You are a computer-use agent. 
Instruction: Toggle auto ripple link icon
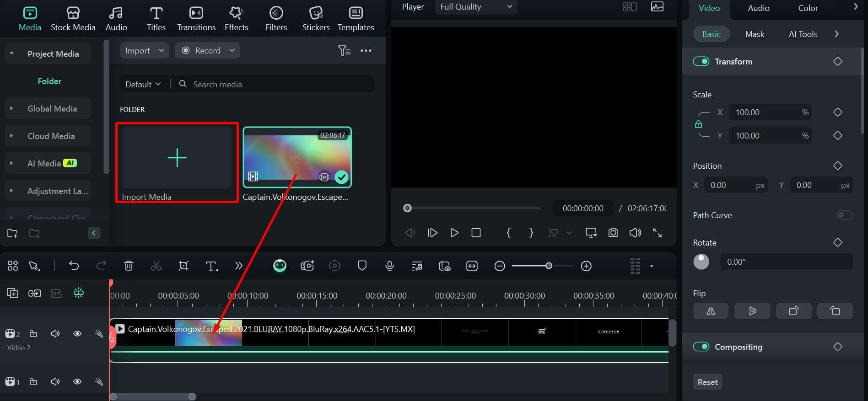coord(35,293)
